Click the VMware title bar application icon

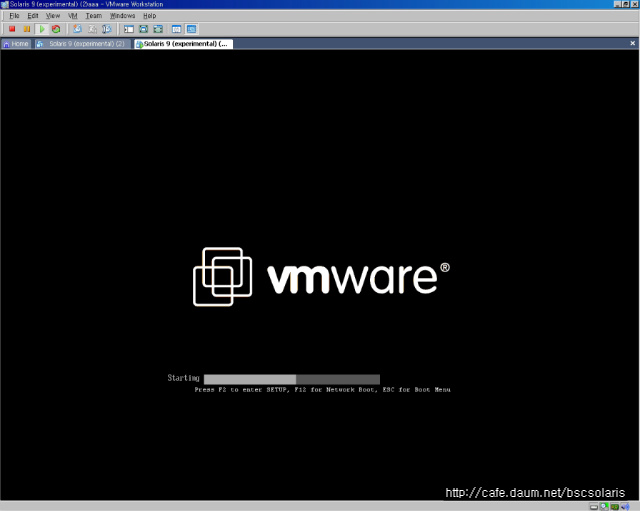[x=4, y=4]
